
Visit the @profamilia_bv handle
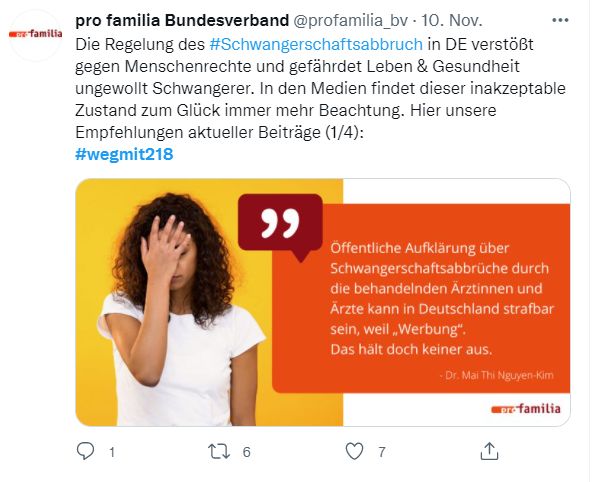[350, 21]
